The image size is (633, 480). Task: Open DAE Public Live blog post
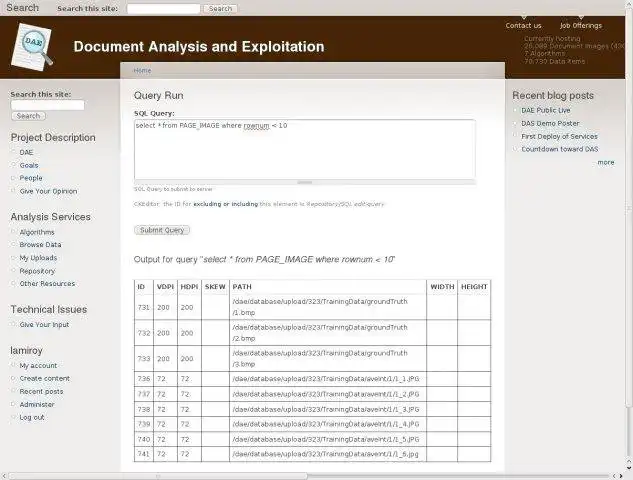(545, 110)
